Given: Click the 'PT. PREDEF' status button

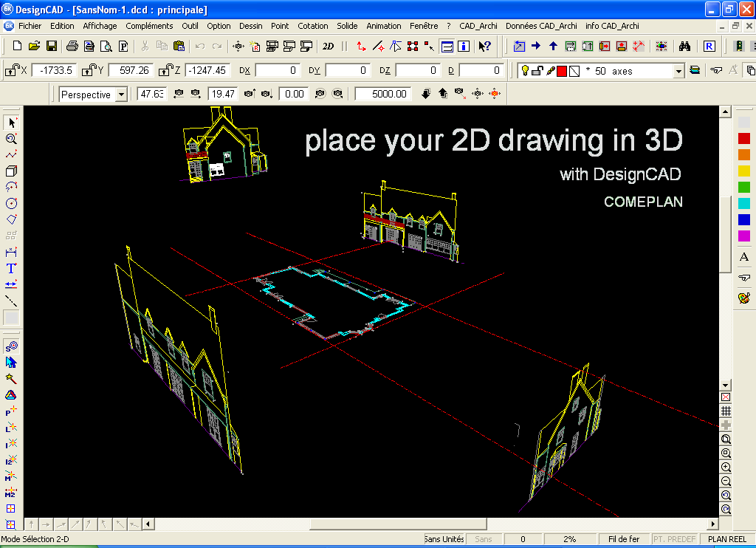Looking at the screenshot, I should [x=675, y=539].
